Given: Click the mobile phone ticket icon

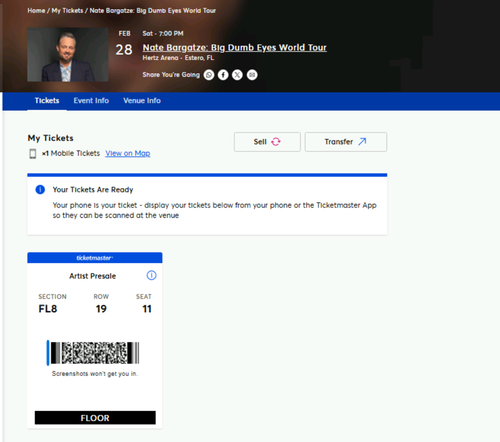Looking at the screenshot, I should point(33,154).
